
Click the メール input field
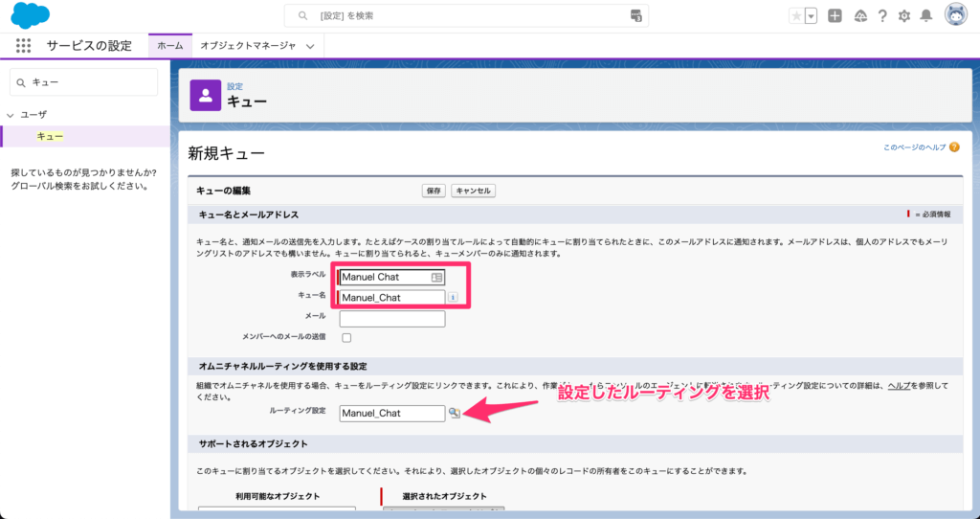tap(391, 319)
